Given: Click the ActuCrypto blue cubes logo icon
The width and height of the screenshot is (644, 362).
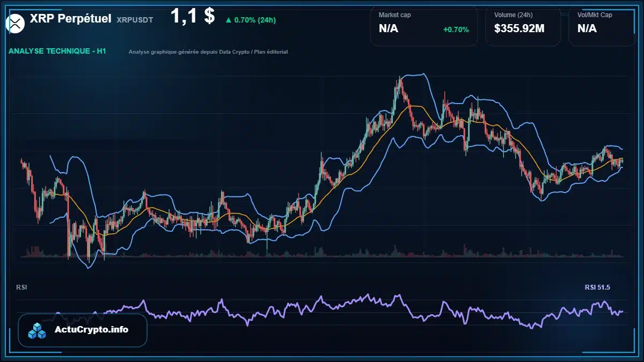Looking at the screenshot, I should coord(38,331).
